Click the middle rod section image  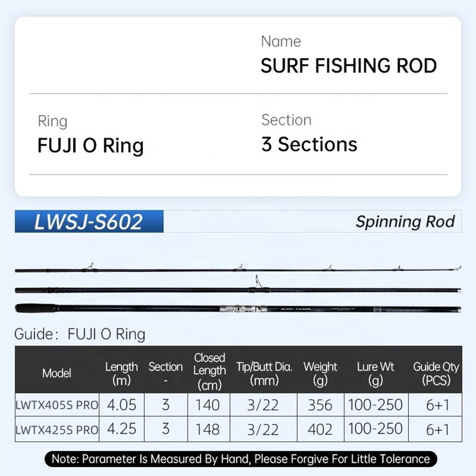238,289
